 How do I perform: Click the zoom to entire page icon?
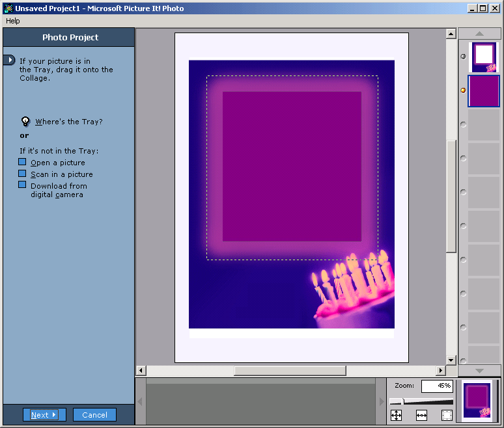[x=396, y=415]
